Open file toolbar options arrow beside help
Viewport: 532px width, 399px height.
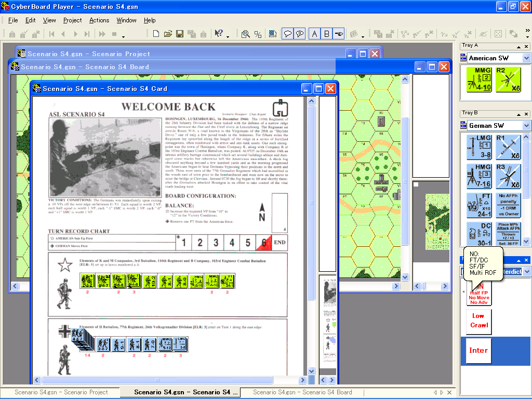click(x=228, y=37)
